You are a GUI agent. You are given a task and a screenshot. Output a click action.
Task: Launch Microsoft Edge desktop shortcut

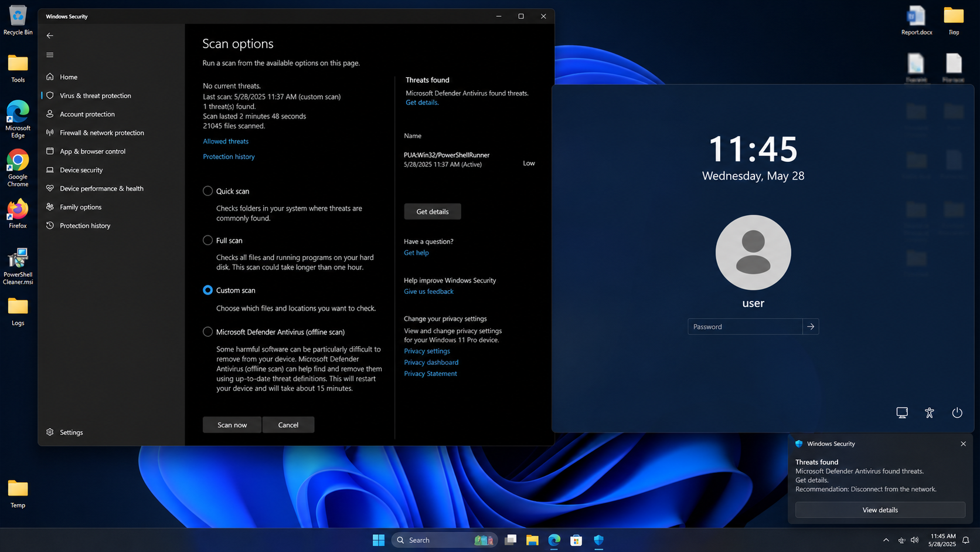point(18,120)
